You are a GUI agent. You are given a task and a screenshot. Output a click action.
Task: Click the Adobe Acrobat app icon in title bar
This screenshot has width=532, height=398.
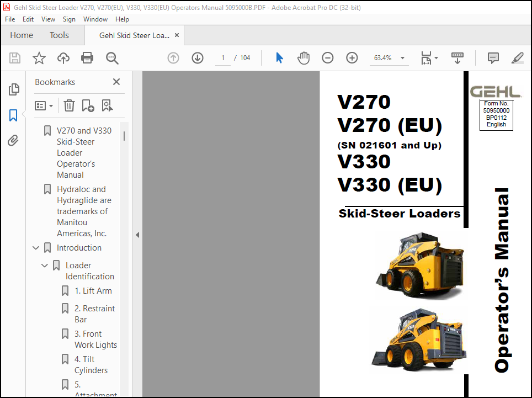point(7,7)
